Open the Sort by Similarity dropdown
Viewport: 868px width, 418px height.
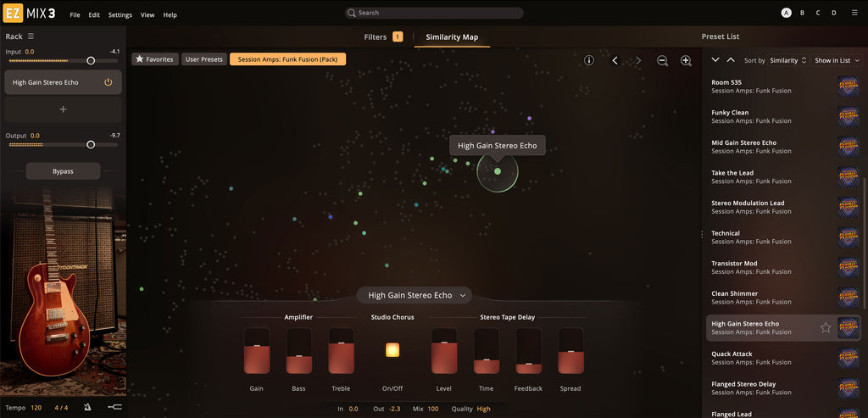788,60
